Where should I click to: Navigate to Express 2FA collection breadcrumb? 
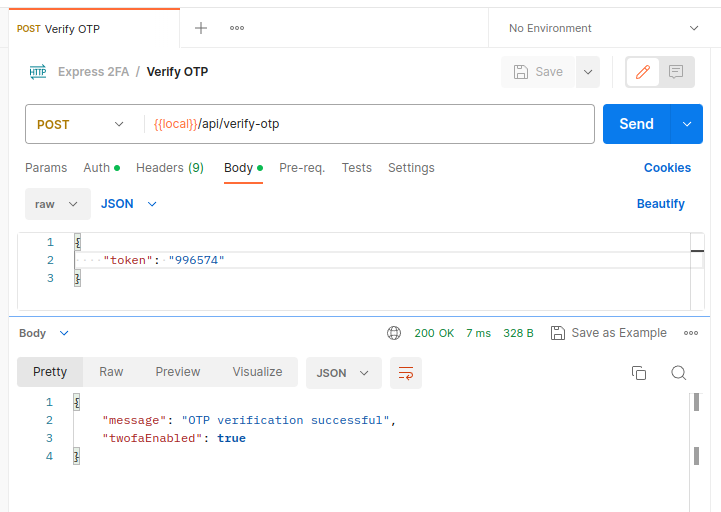(93, 72)
